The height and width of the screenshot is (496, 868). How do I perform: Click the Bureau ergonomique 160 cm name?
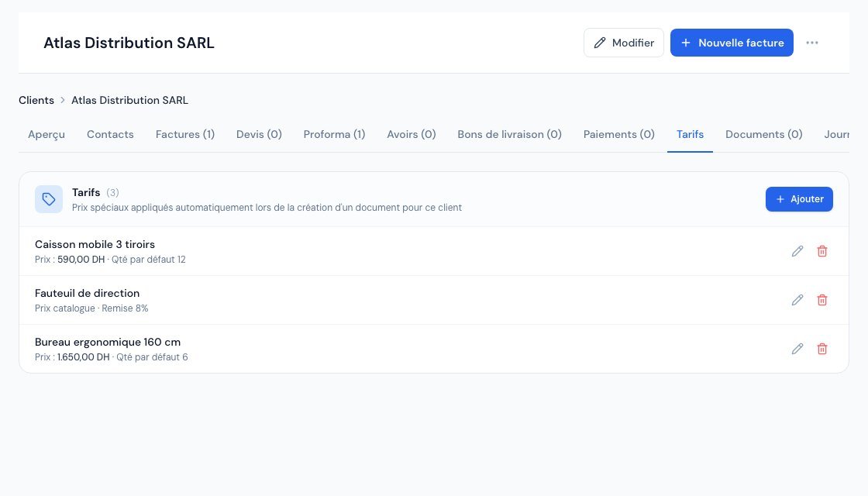click(108, 342)
